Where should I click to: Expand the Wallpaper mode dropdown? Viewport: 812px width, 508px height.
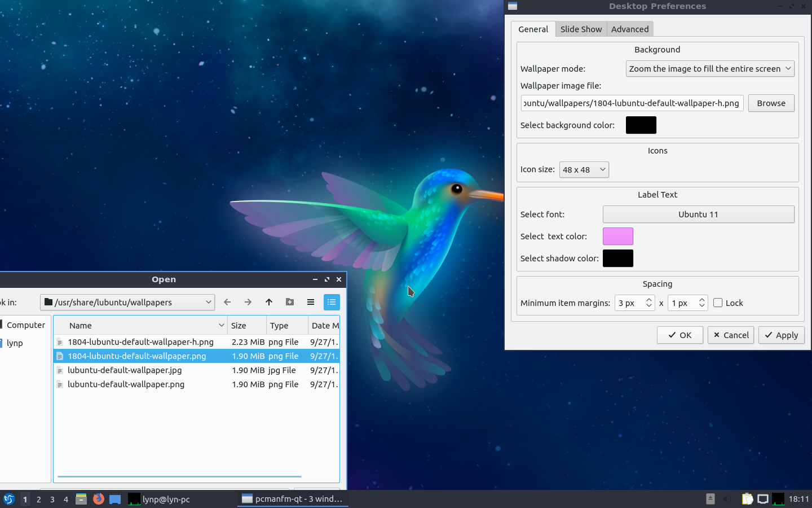point(710,69)
